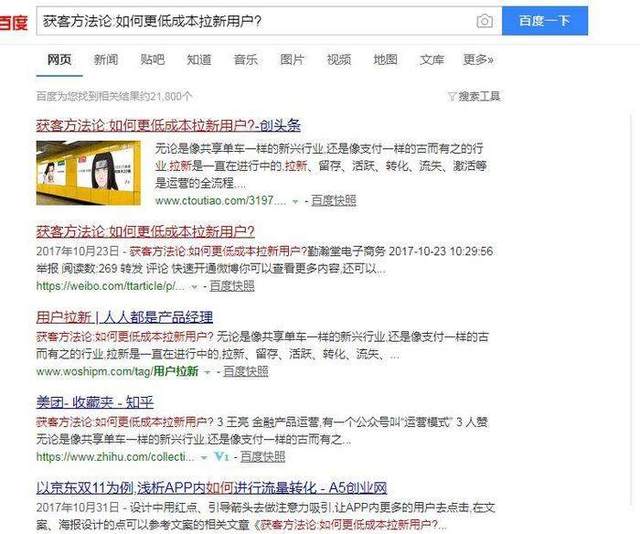The width and height of the screenshot is (640, 534).
Task: Click the 百度一下 search button
Action: pos(545,21)
